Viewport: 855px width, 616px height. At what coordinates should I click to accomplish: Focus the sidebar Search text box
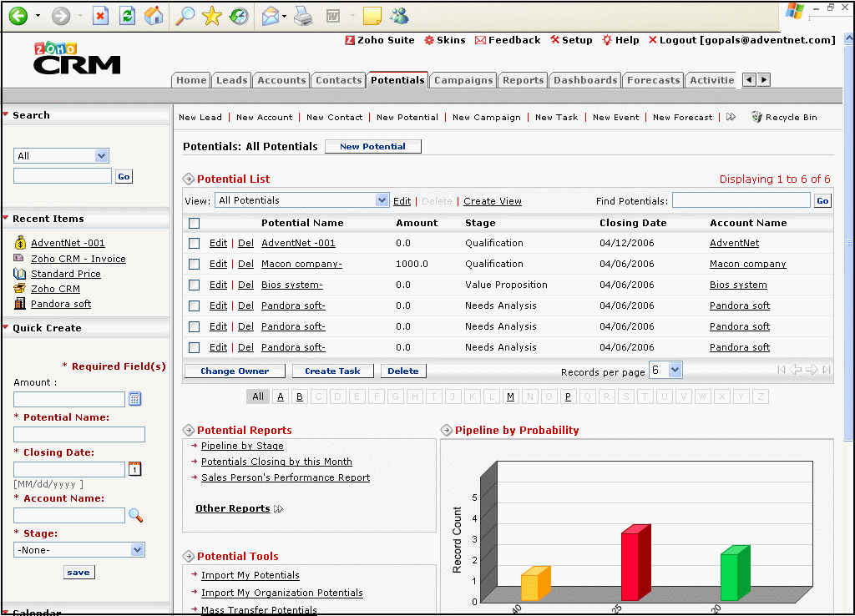(63, 175)
